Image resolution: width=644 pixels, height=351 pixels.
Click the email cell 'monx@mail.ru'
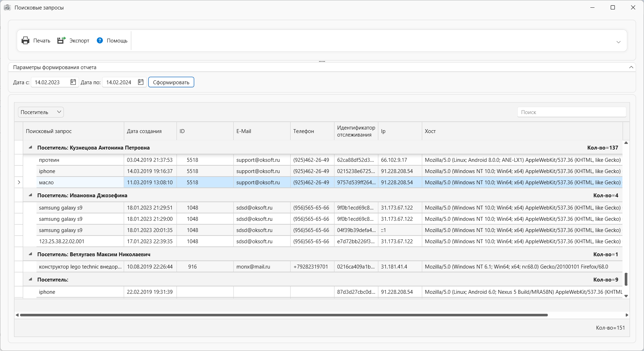tap(262, 267)
